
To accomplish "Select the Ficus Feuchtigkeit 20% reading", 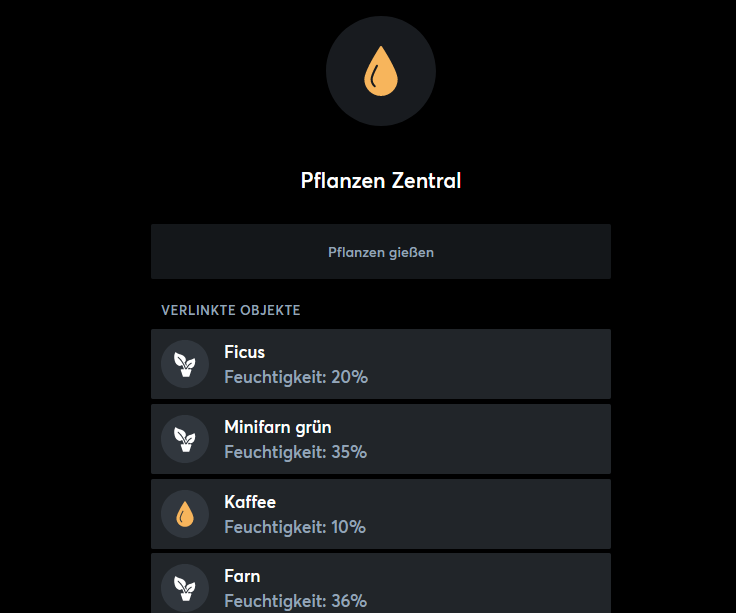I will pos(296,377).
